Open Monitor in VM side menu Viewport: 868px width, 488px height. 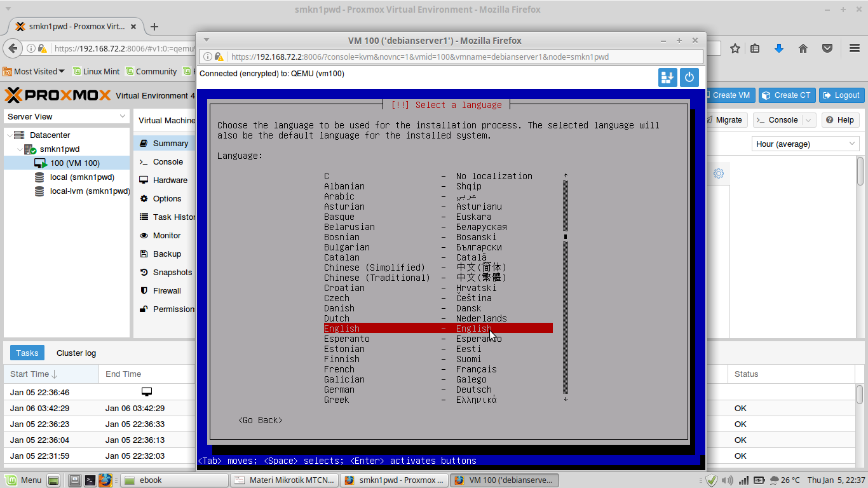[x=165, y=236]
